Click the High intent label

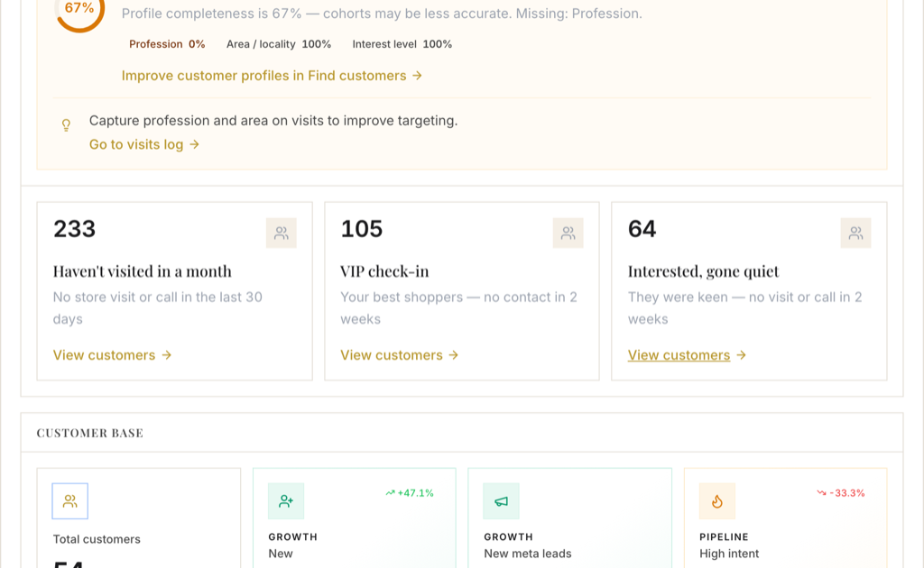tap(729, 554)
